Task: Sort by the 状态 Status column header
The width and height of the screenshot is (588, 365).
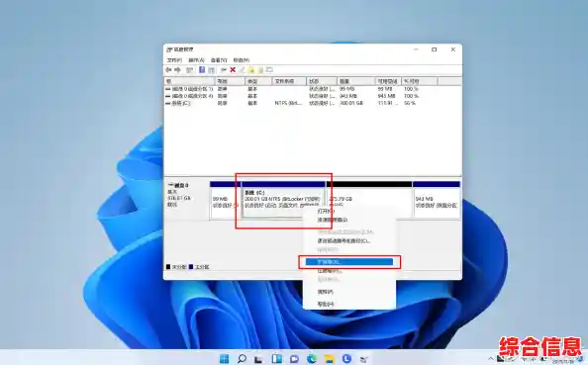Action: click(322, 81)
